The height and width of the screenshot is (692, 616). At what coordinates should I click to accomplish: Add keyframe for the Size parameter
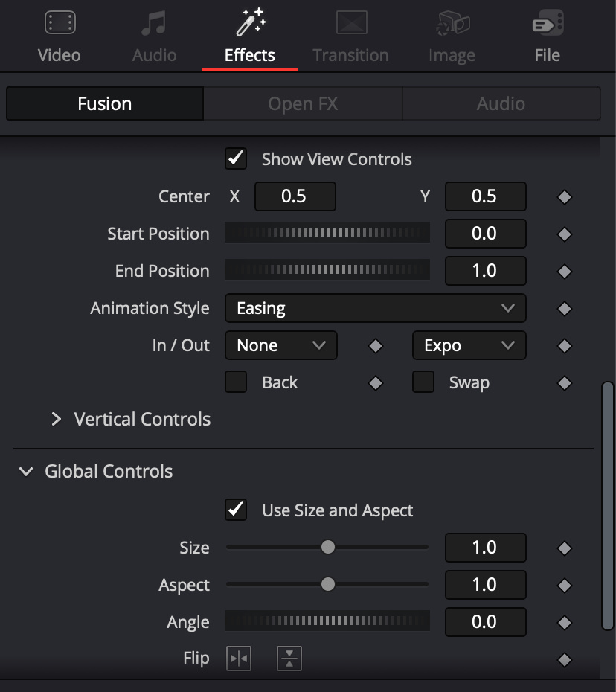(565, 548)
